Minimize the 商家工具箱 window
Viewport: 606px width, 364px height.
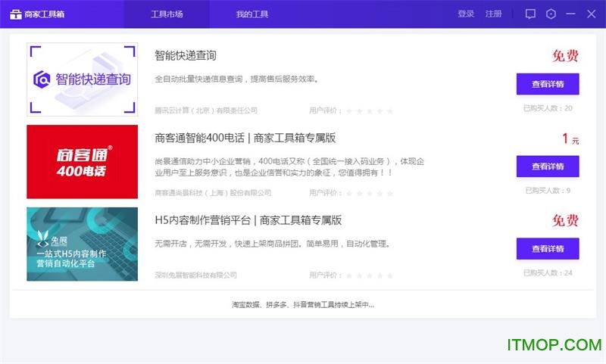570,14
